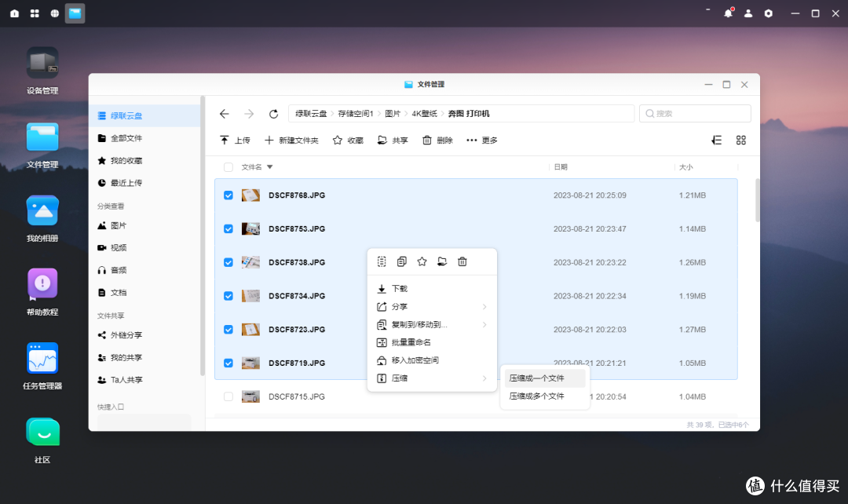Image resolution: width=848 pixels, height=504 pixels.
Task: Click the 共享 toolbar button
Action: pyautogui.click(x=393, y=140)
